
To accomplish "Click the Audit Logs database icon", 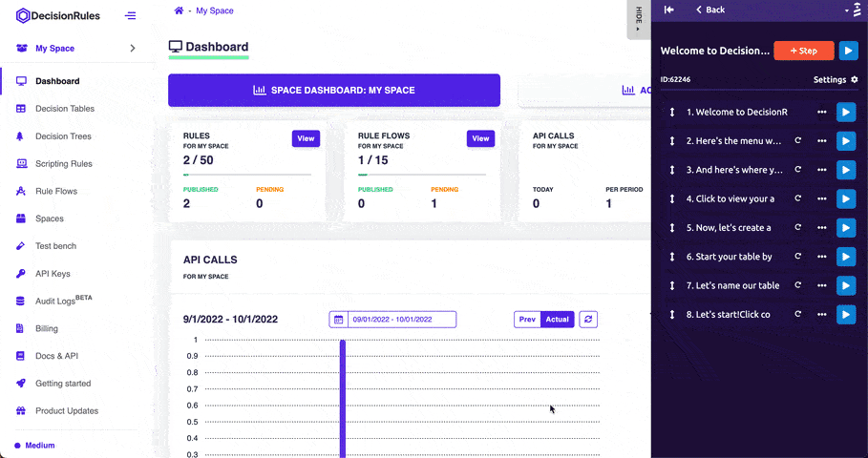I will coord(20,301).
